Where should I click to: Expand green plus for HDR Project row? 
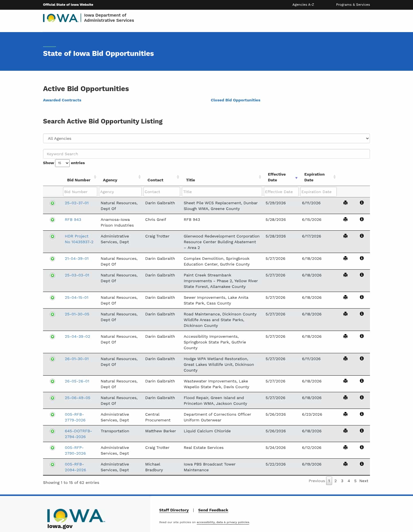click(52, 236)
